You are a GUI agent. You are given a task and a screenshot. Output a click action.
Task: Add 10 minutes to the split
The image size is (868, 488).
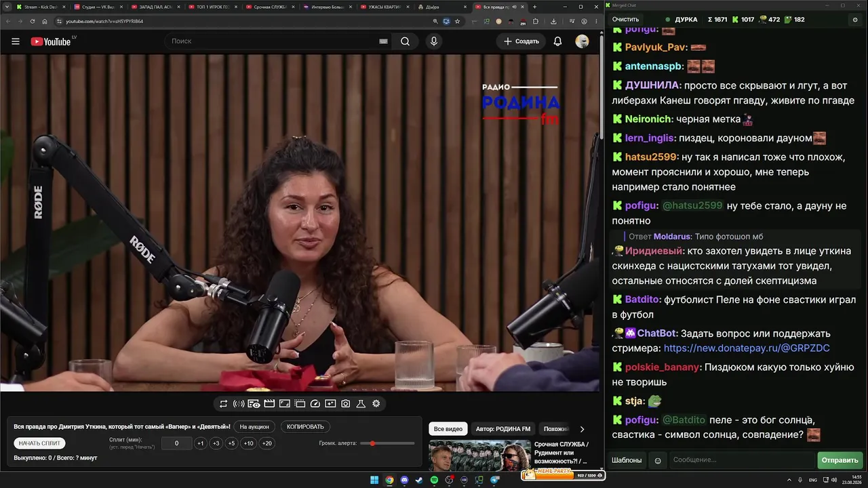pos(249,443)
